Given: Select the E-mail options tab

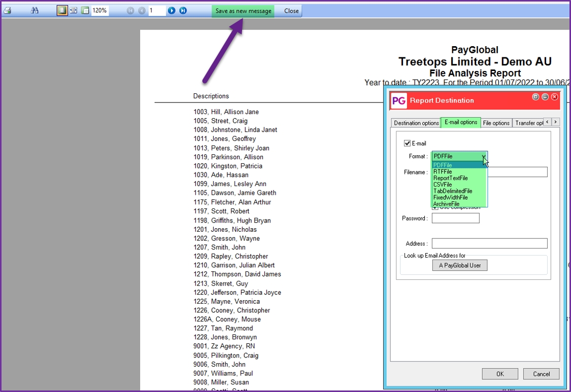Looking at the screenshot, I should [461, 122].
